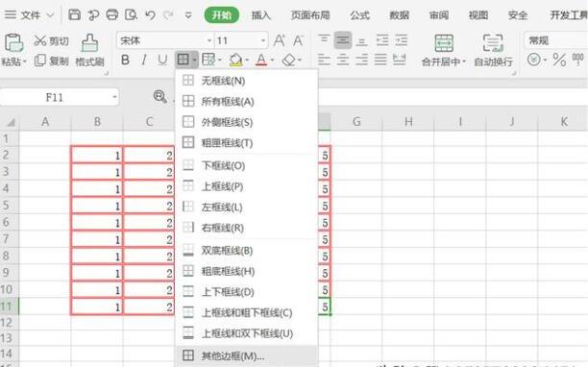Click thousands separator 000 icon
Image resolution: width=588 pixels, height=367 pixels.
tap(577, 59)
